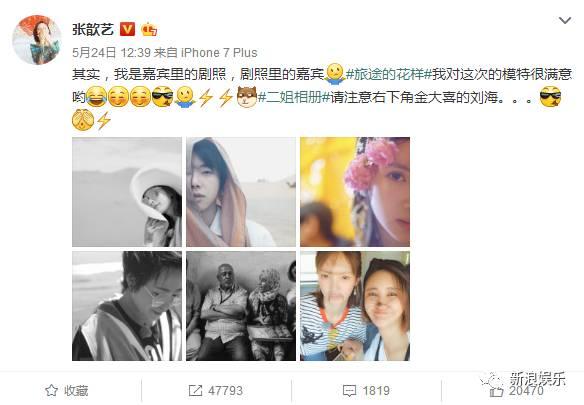Favorite the post with 收藏 star
Image resolution: width=584 pixels, height=405 pixels.
tap(67, 390)
